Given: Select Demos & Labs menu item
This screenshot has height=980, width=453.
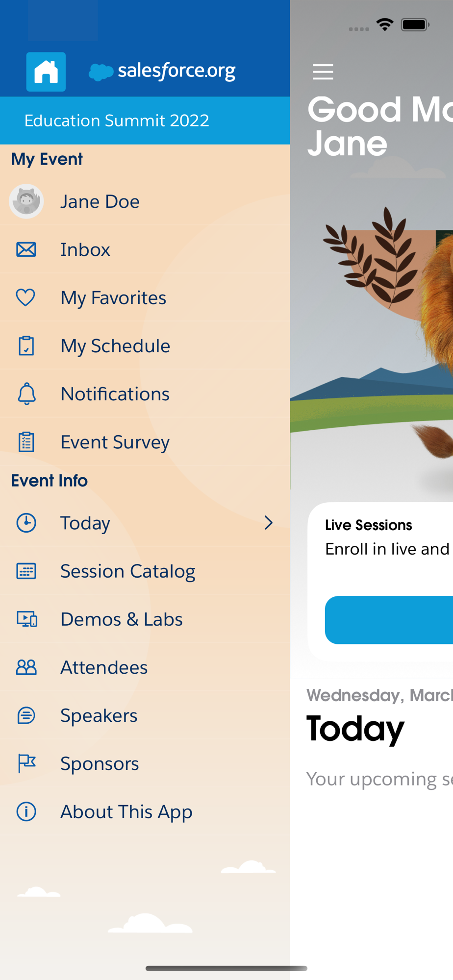Looking at the screenshot, I should (x=121, y=619).
